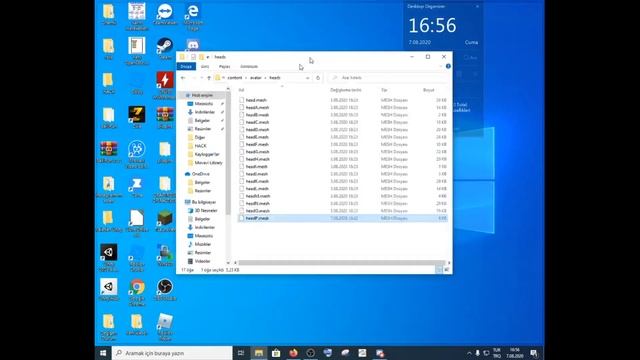Go back in File Explorer navigation
This screenshot has width=640, height=360.
[183, 78]
